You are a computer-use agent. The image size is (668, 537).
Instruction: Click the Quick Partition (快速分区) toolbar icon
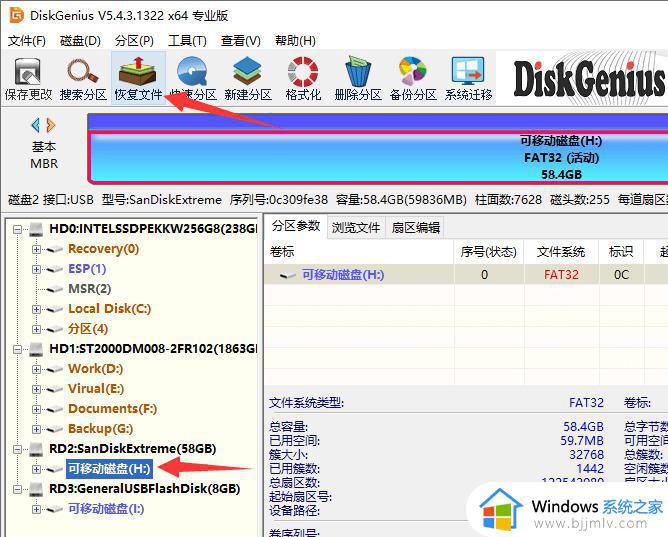(x=193, y=71)
